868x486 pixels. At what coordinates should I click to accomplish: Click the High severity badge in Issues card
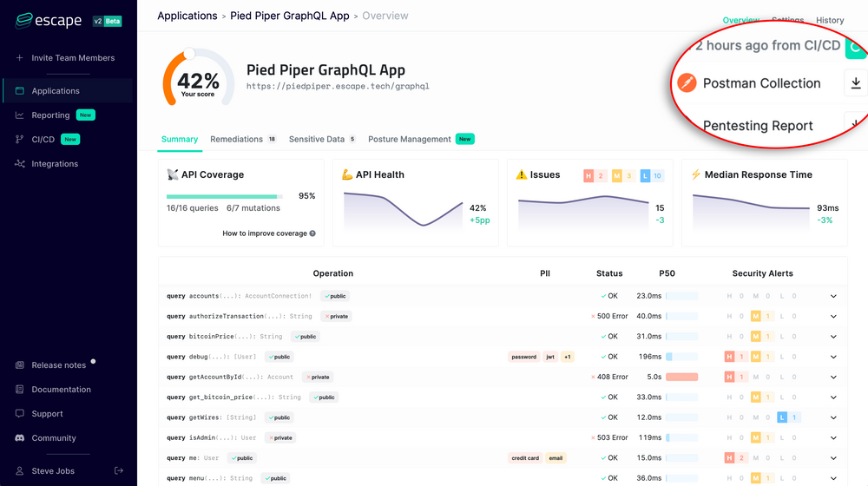coord(595,176)
